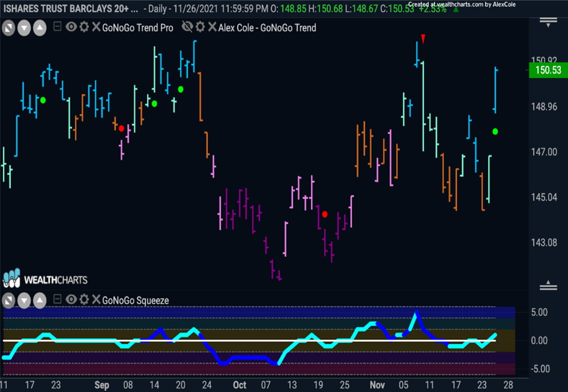Click the green dot near September 14
The height and width of the screenshot is (392, 568).
(154, 104)
